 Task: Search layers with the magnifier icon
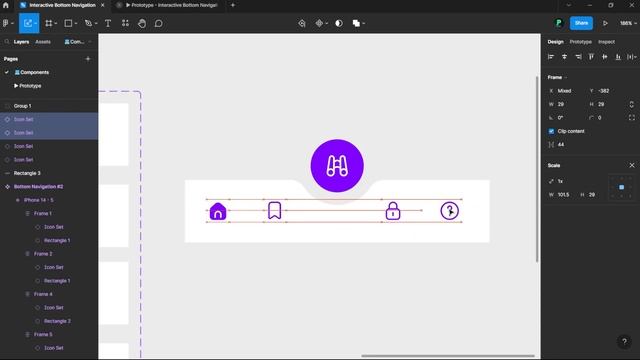7,42
